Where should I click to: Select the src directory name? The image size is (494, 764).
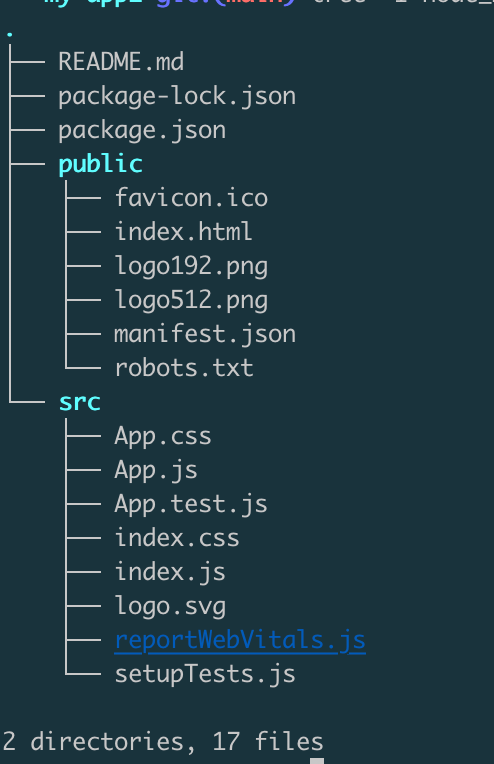[79, 402]
